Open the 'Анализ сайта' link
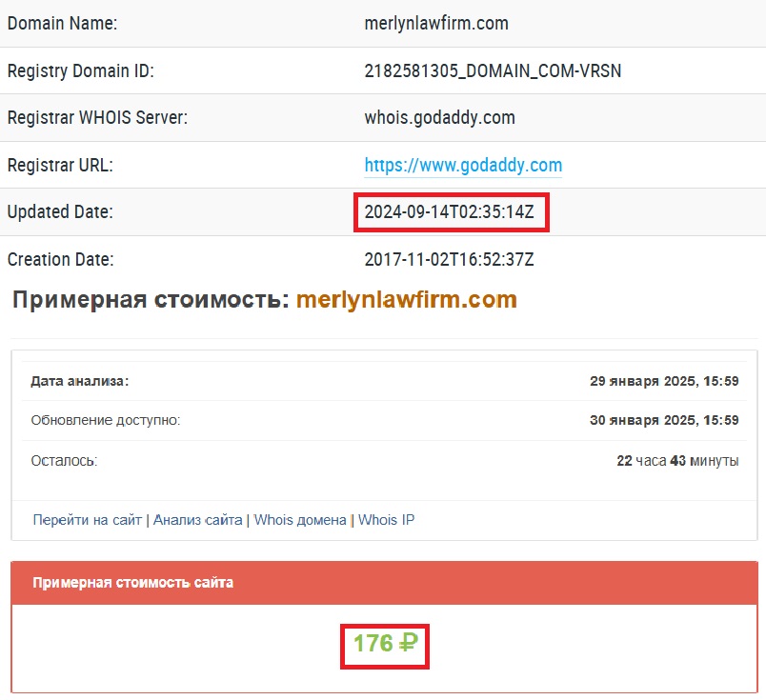This screenshot has width=766, height=700. click(197, 520)
